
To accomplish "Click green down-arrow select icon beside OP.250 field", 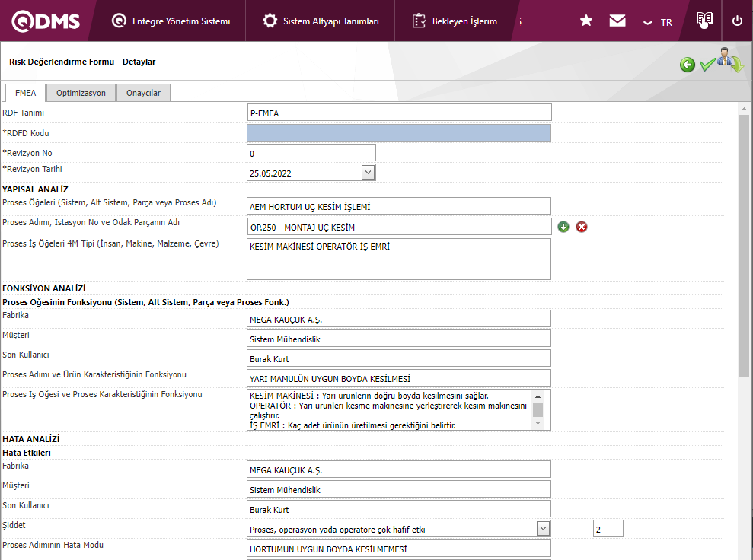I will (x=563, y=227).
